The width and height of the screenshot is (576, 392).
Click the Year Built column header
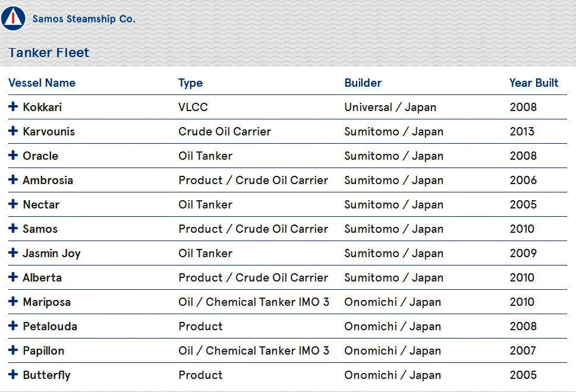coord(534,83)
